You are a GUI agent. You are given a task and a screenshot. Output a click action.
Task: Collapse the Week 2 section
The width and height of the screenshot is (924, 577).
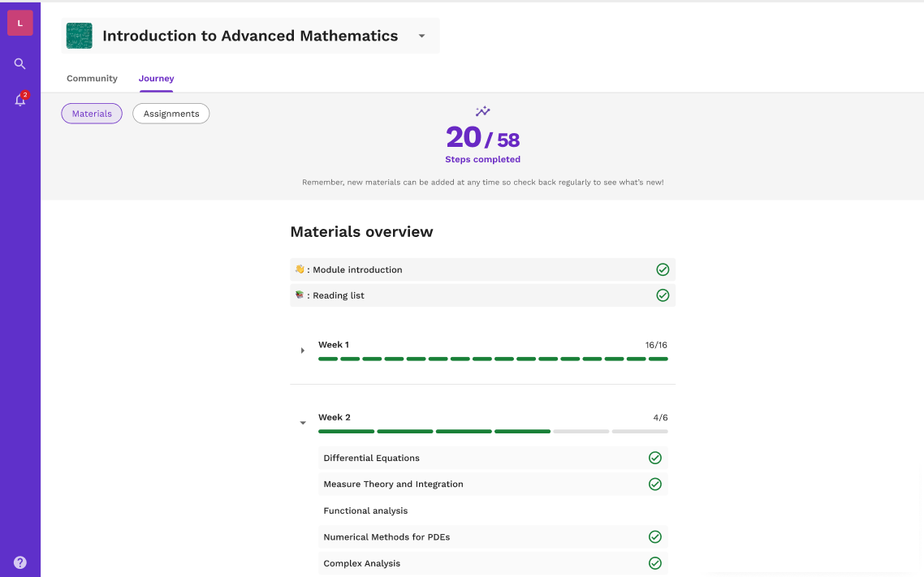pyautogui.click(x=303, y=423)
